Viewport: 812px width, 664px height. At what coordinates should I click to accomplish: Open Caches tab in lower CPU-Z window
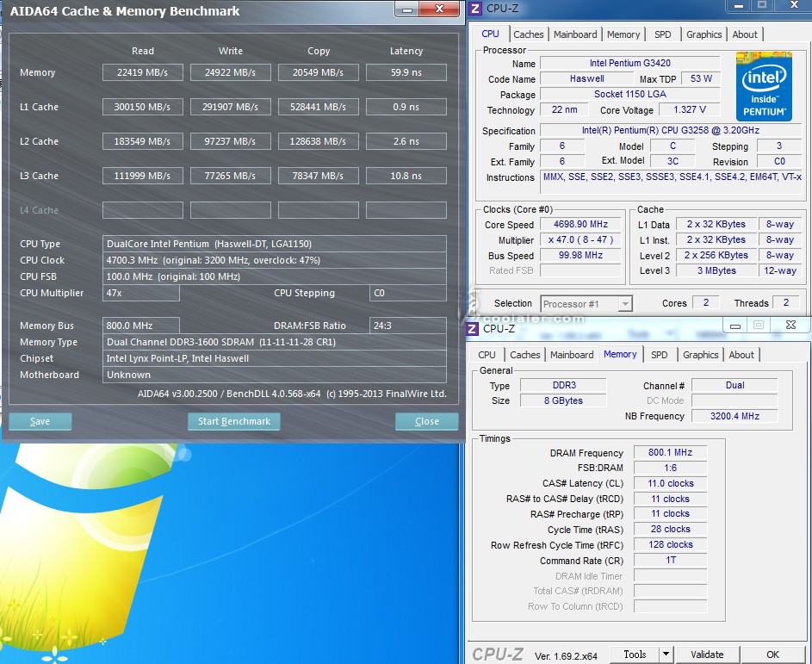pos(524,355)
